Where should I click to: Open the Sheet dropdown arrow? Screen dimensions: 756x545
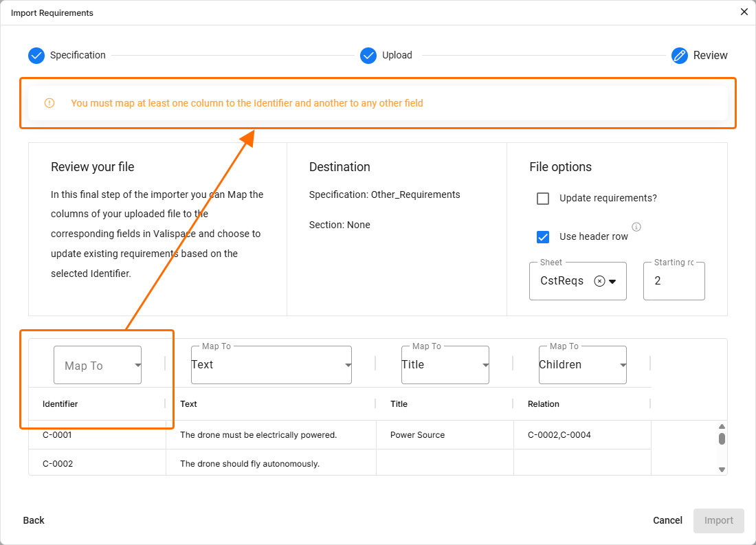click(x=612, y=281)
